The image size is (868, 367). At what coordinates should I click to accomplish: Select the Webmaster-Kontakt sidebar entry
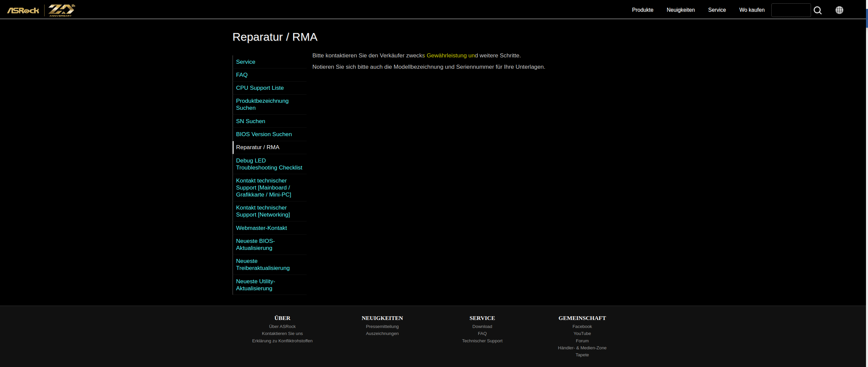click(261, 228)
